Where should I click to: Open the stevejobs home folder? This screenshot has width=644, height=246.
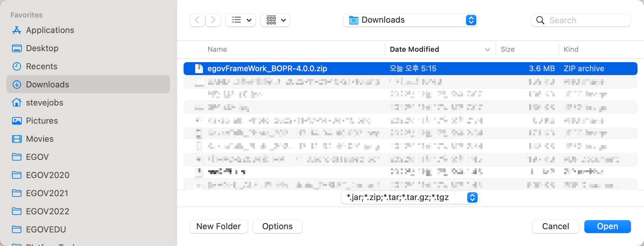click(44, 103)
